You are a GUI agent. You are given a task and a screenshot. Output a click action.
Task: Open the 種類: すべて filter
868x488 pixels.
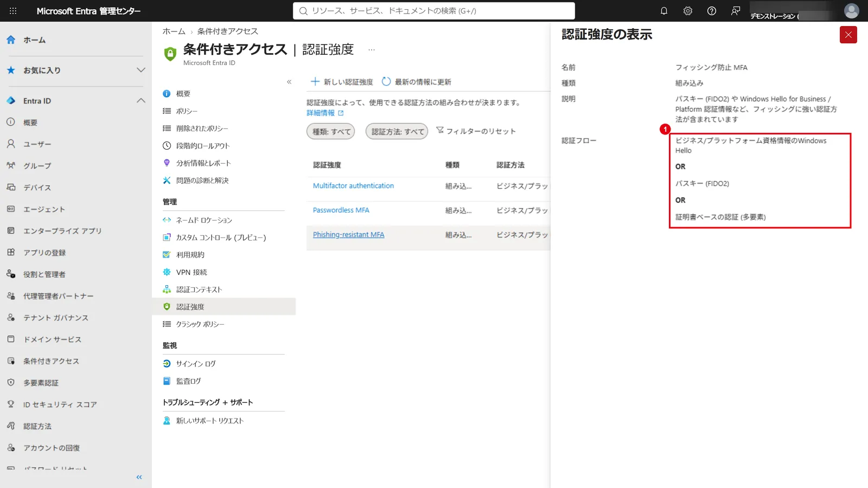coord(331,131)
